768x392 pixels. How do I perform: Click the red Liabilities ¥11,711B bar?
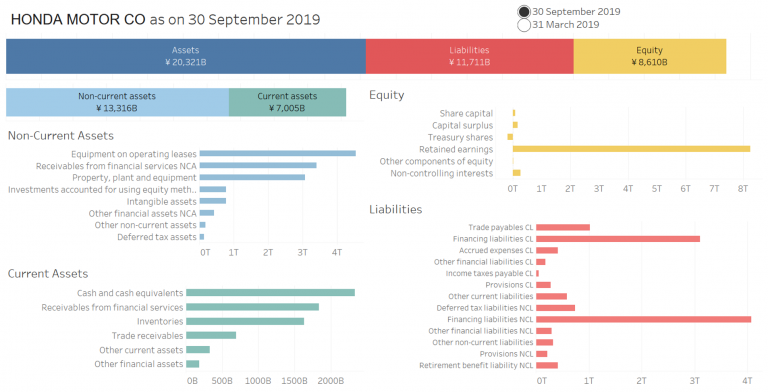(x=470, y=56)
